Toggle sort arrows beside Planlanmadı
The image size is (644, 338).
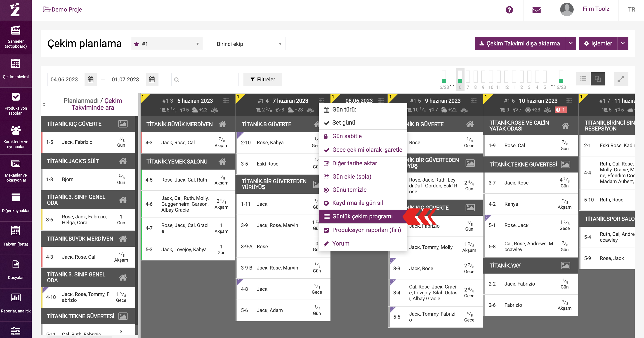(44, 104)
